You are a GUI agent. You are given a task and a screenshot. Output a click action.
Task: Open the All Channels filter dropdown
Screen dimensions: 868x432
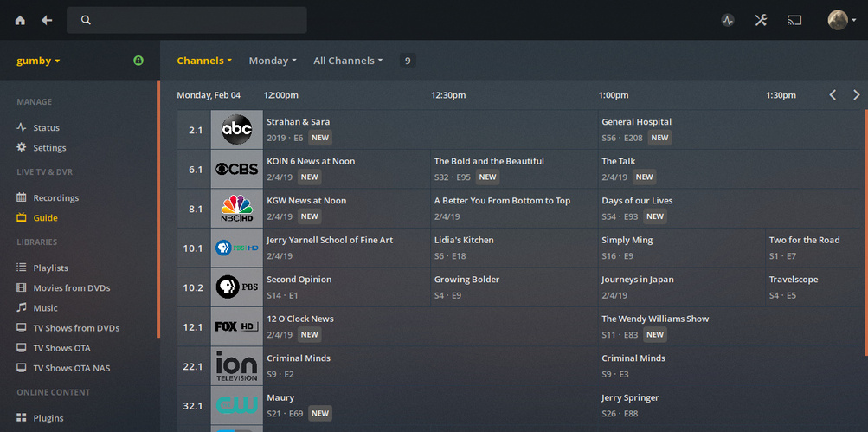click(x=348, y=61)
